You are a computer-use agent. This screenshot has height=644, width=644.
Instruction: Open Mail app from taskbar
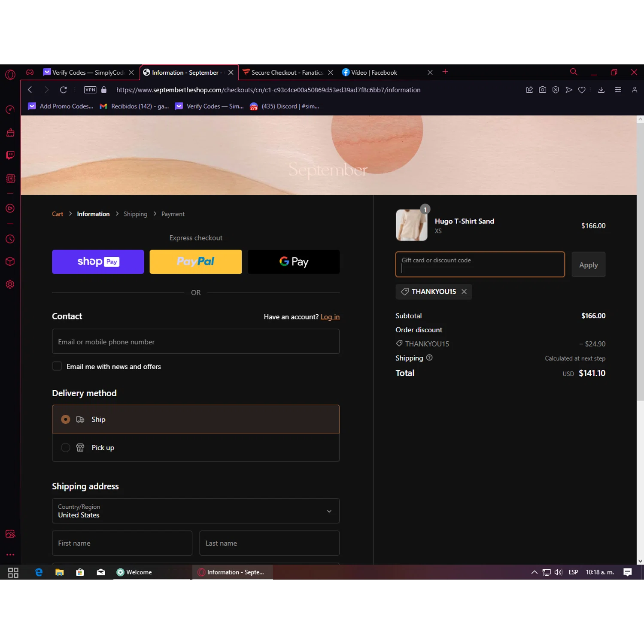point(101,572)
